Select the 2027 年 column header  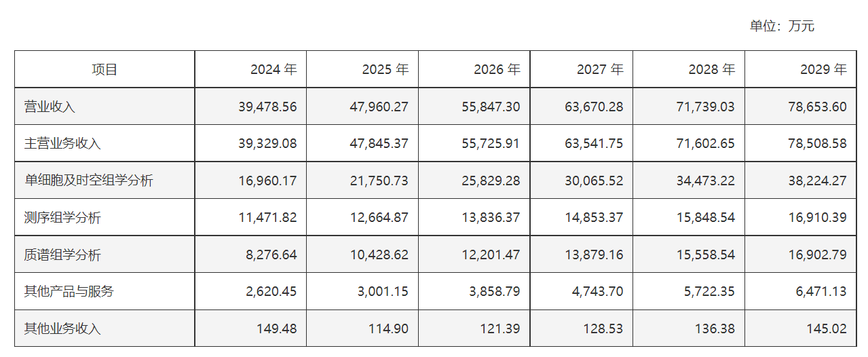point(582,69)
